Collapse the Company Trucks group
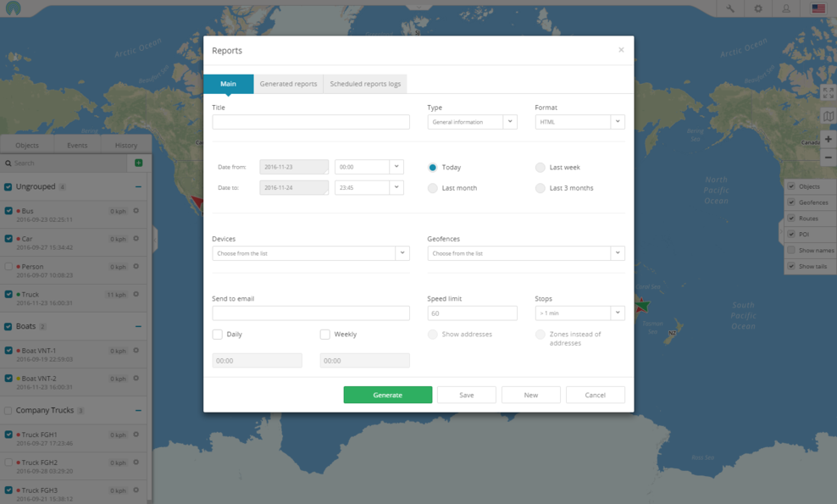 pos(138,411)
